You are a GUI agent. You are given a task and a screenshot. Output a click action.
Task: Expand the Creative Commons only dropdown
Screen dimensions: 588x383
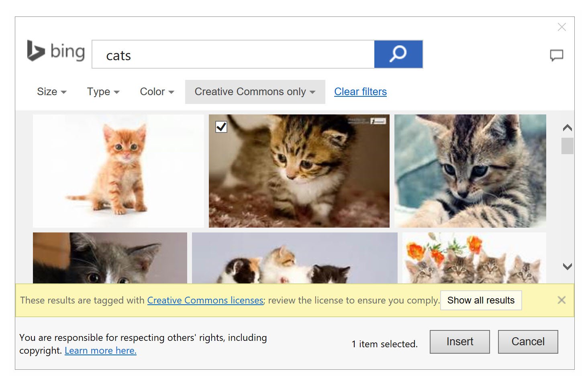(255, 92)
